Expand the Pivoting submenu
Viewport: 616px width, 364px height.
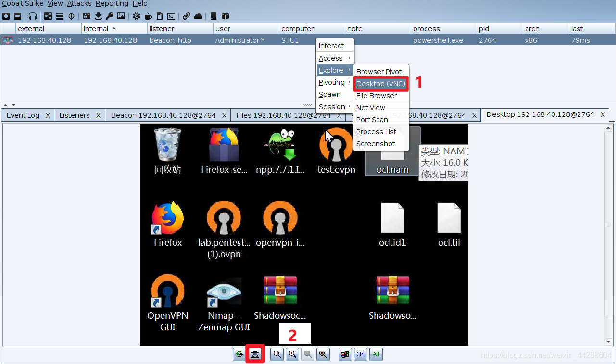[x=335, y=82]
